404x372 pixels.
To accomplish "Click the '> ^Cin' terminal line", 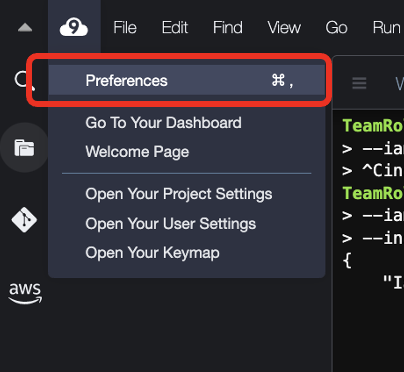I will coord(373,171).
